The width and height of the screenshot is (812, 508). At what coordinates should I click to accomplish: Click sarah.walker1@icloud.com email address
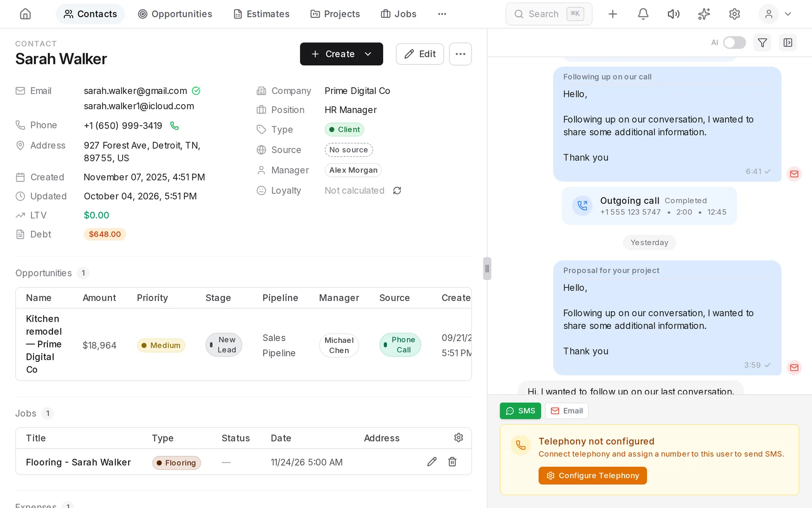point(139,106)
